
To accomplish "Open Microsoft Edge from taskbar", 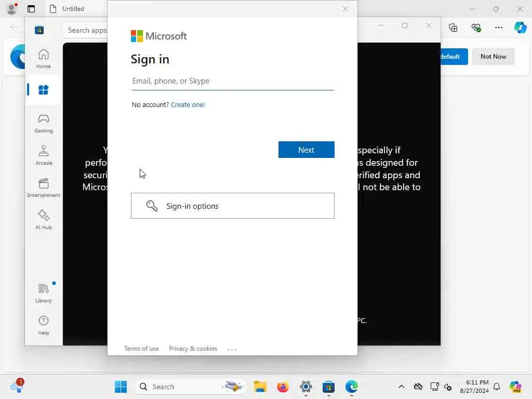I will tap(352, 387).
